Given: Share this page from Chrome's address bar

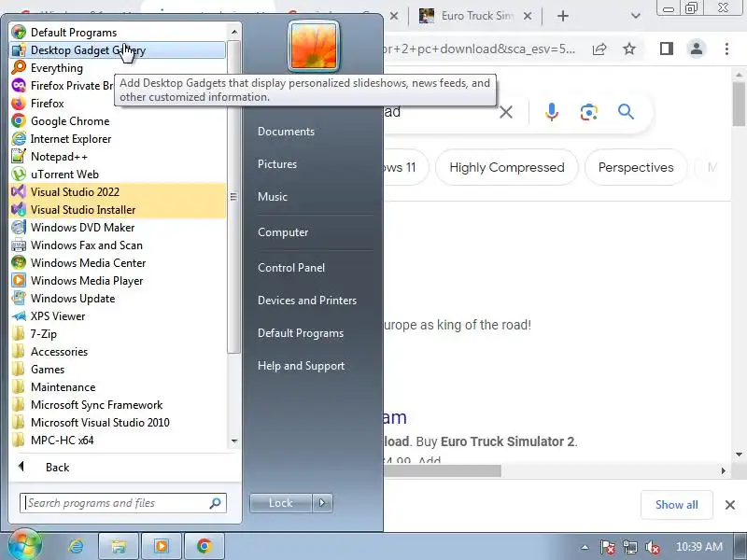Looking at the screenshot, I should 599,49.
